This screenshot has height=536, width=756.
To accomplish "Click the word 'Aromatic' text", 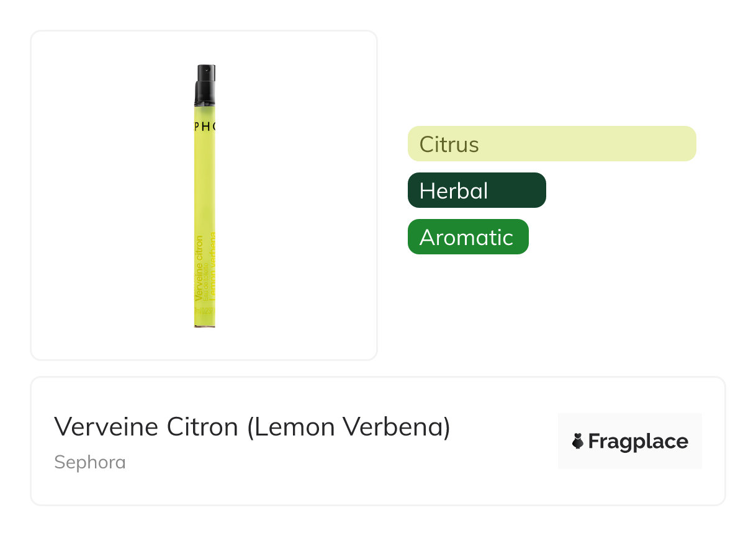I will click(x=466, y=238).
